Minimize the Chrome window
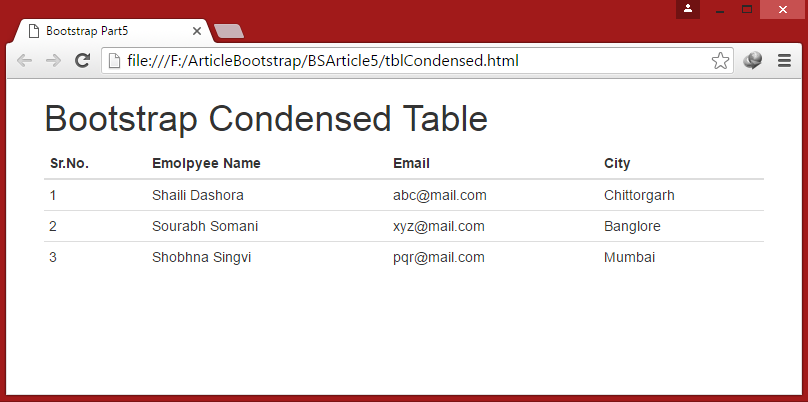Screen dimensions: 808x402 719,9
